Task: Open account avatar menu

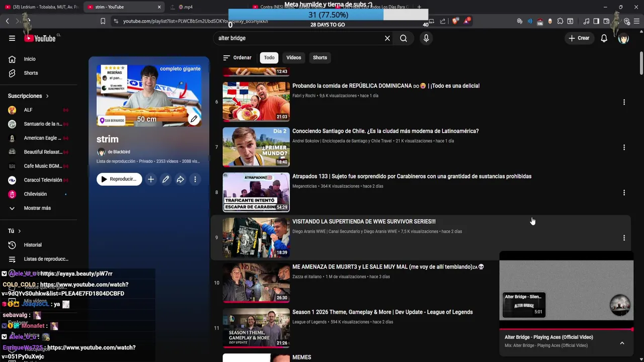Action: [x=623, y=38]
